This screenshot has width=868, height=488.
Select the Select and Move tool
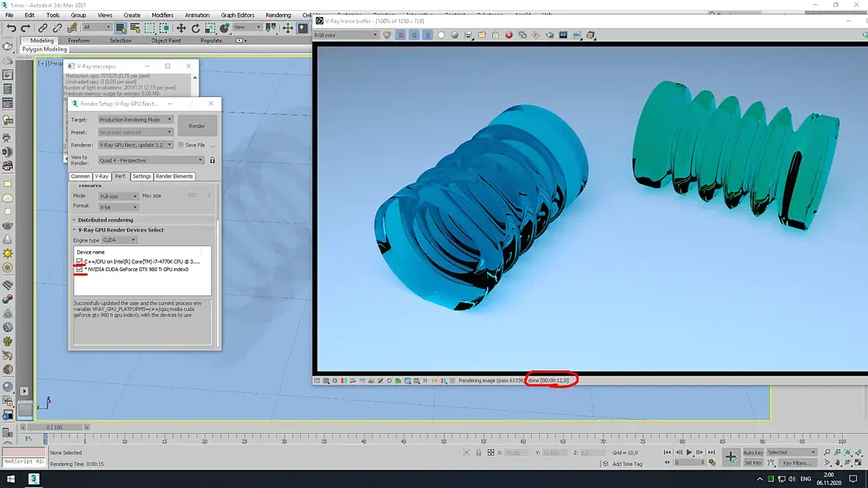[181, 28]
